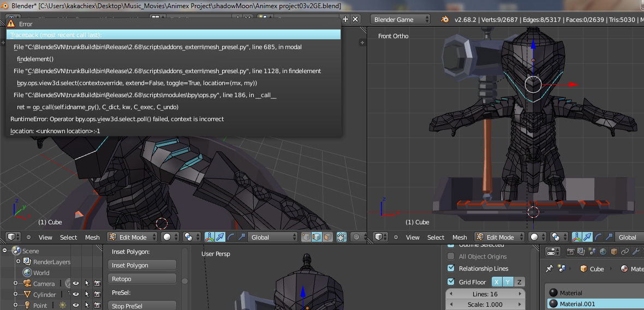This screenshot has height=310, width=644.
Task: Open editor type selector in Front Ortho view header
Action: [379, 237]
